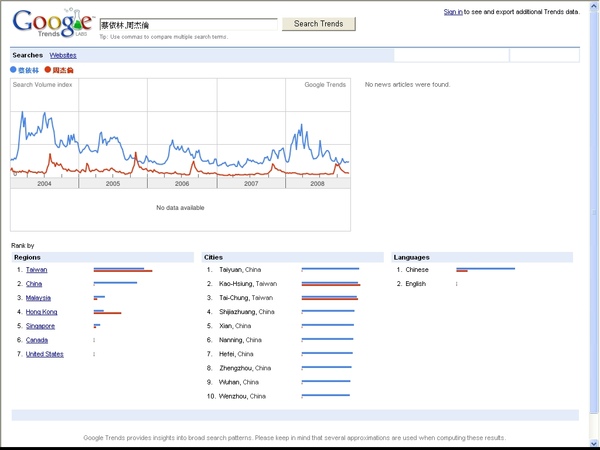Open the Hong Kong region link
Viewport: 600px width, 450px height.
click(x=41, y=312)
